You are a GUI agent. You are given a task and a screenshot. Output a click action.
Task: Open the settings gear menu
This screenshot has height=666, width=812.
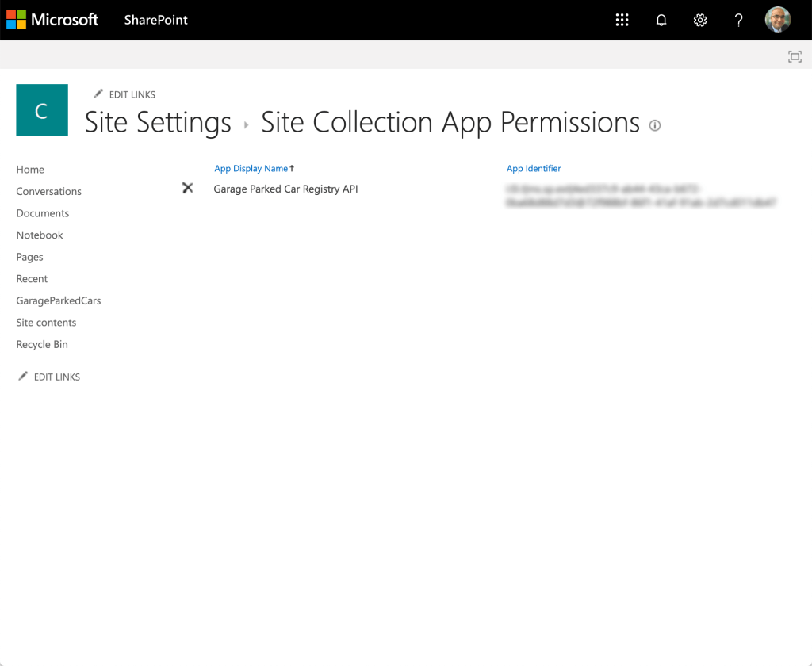tap(700, 21)
